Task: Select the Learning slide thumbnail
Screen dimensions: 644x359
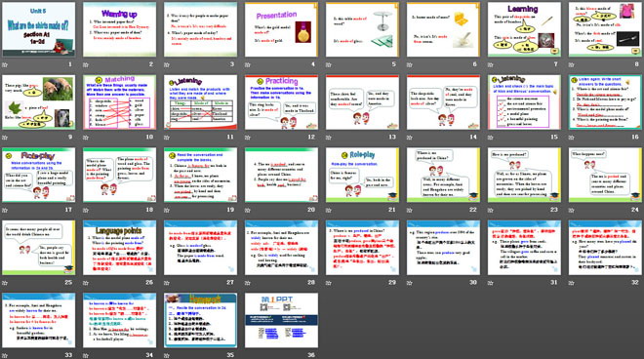Action: point(524,29)
